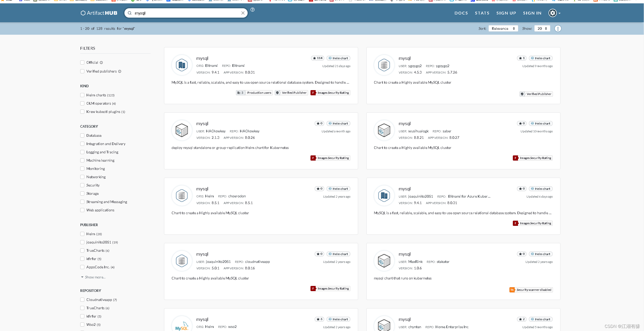Clear the mysql search text
Screen dimensions: 644x331
click(243, 13)
